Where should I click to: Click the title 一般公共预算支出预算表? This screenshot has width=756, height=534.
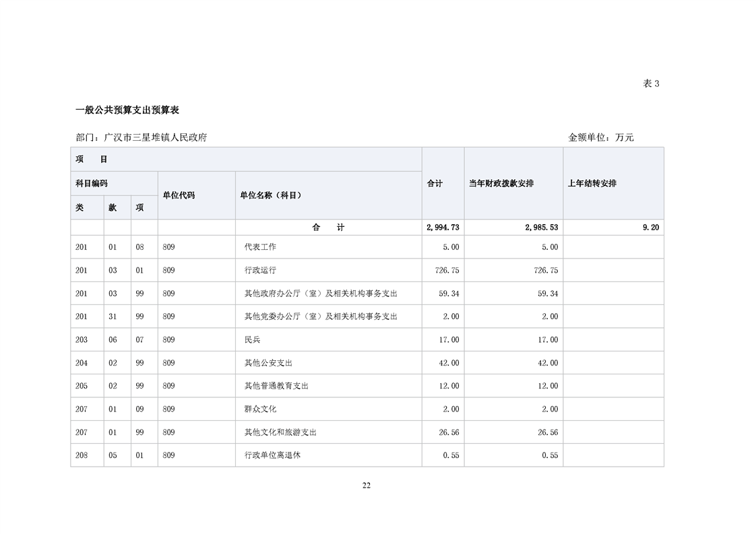click(x=127, y=110)
